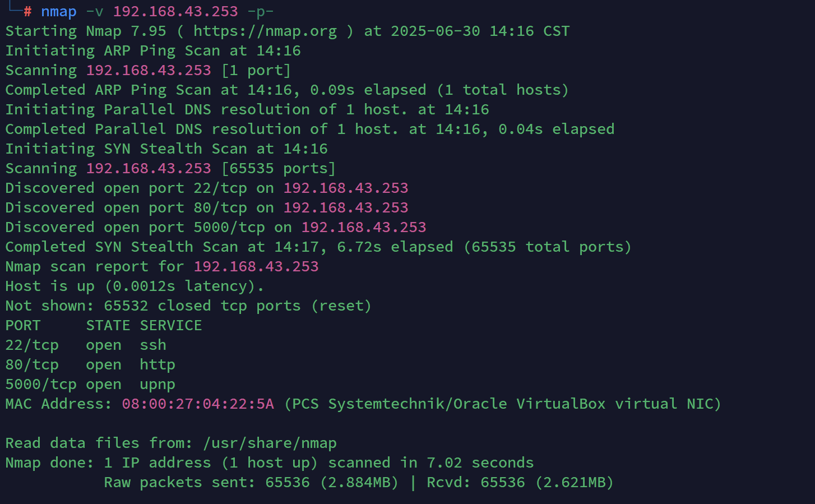Click the red # prompt symbol
Image resolution: width=815 pixels, height=504 pixels.
27,12
